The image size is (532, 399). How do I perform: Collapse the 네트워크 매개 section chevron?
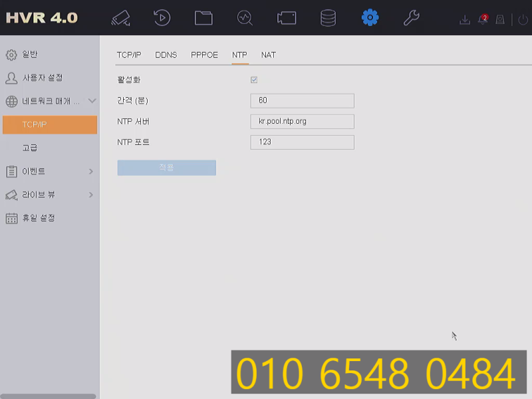(x=92, y=101)
